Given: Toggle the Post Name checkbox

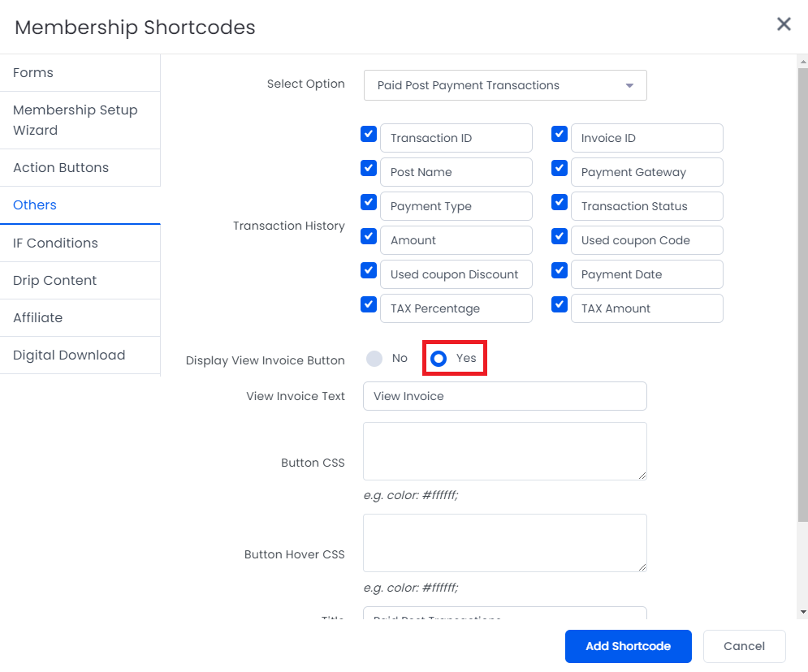Looking at the screenshot, I should point(369,168).
